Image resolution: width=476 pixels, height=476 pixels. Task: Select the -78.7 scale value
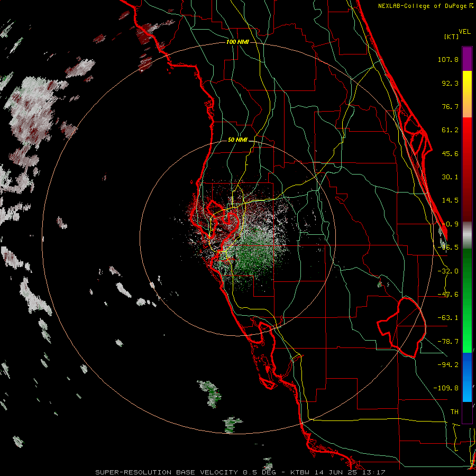point(448,342)
